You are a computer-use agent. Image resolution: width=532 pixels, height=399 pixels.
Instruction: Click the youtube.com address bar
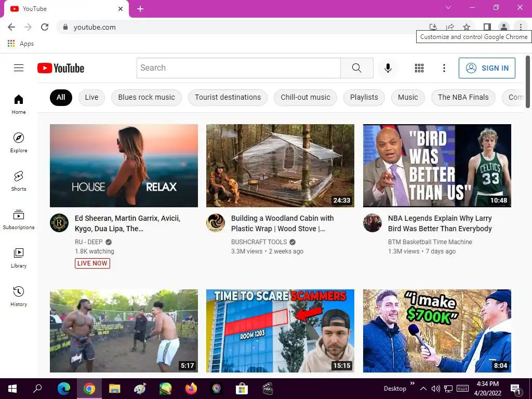[241, 27]
